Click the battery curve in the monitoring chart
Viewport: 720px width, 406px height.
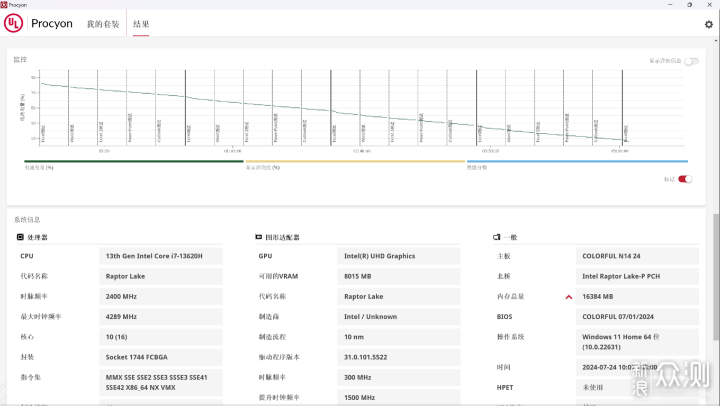click(x=331, y=110)
